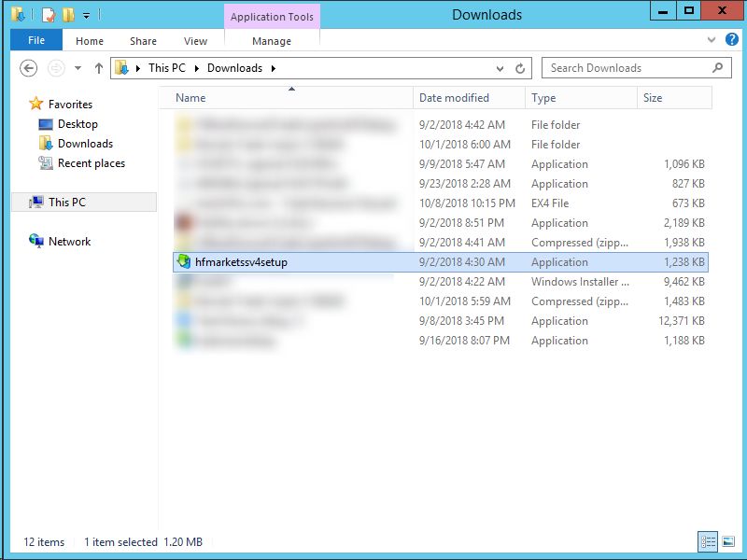Open the recent locations dropdown arrow
This screenshot has width=747, height=560.
[78, 68]
